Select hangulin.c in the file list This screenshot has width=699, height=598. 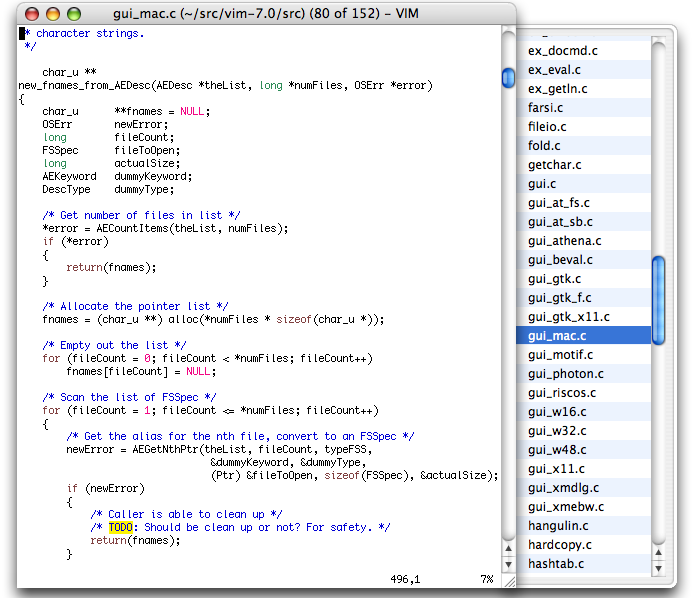click(583, 526)
